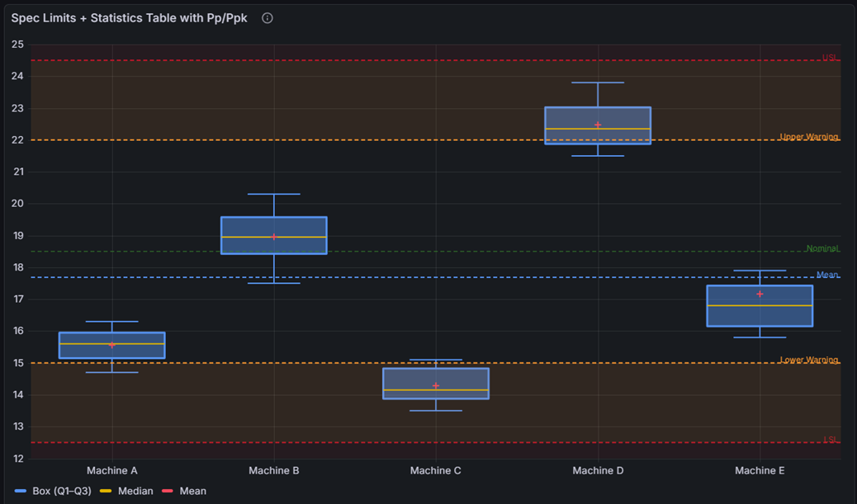Click the red mean marker on Machine E
The image size is (857, 504).
click(760, 294)
